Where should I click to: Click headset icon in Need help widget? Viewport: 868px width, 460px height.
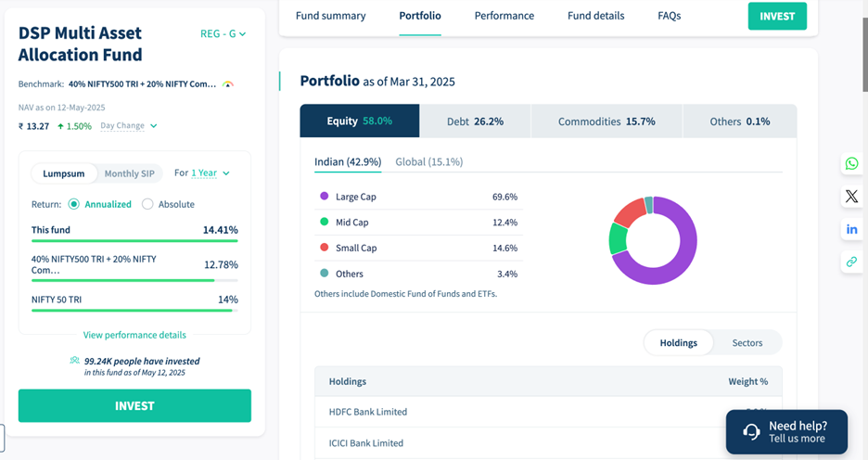pos(751,432)
